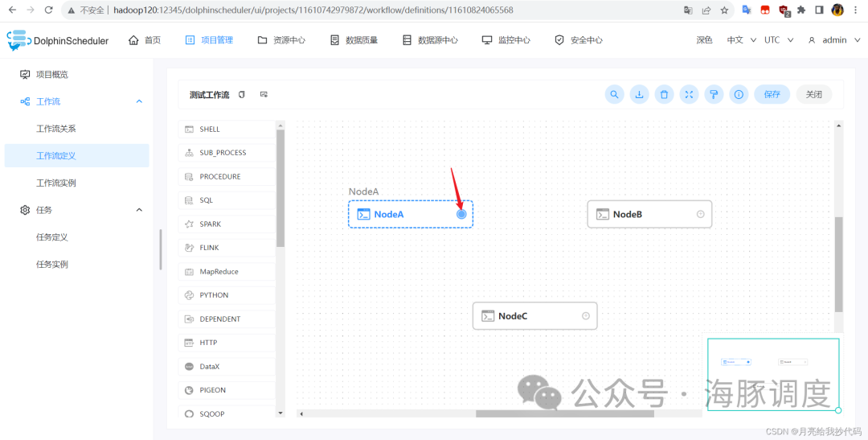Go to 首页 in the top menu
Viewport: 868px width, 440px height.
[145, 40]
